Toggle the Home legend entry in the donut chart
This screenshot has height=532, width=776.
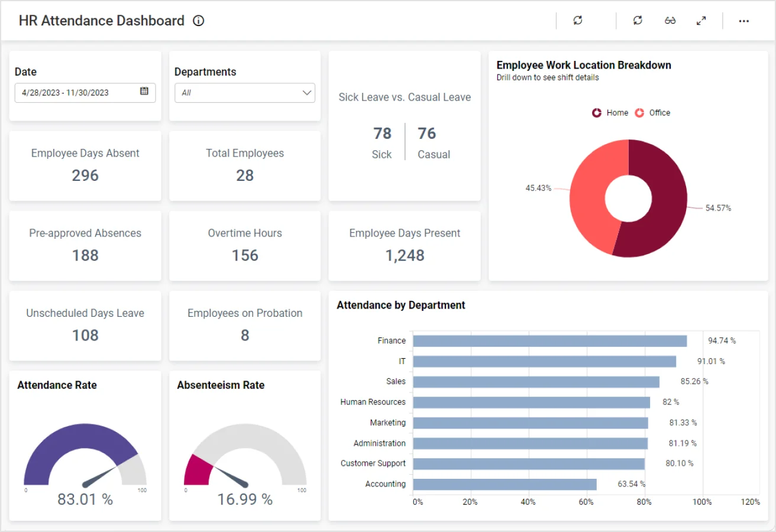pyautogui.click(x=610, y=112)
